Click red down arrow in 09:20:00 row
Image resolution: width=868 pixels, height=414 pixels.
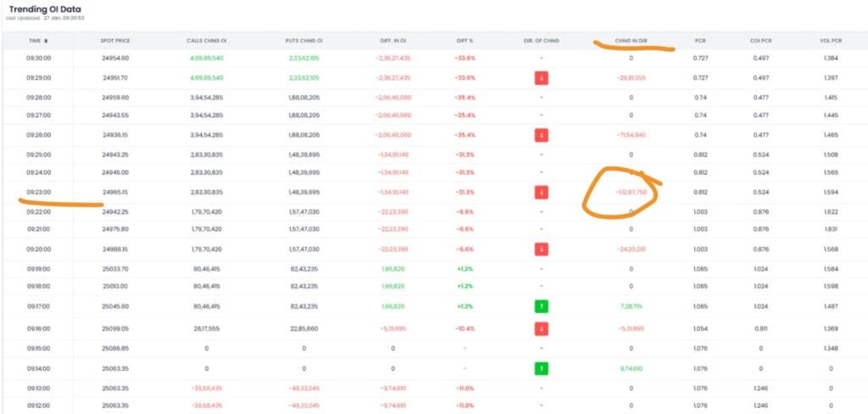tap(541, 249)
